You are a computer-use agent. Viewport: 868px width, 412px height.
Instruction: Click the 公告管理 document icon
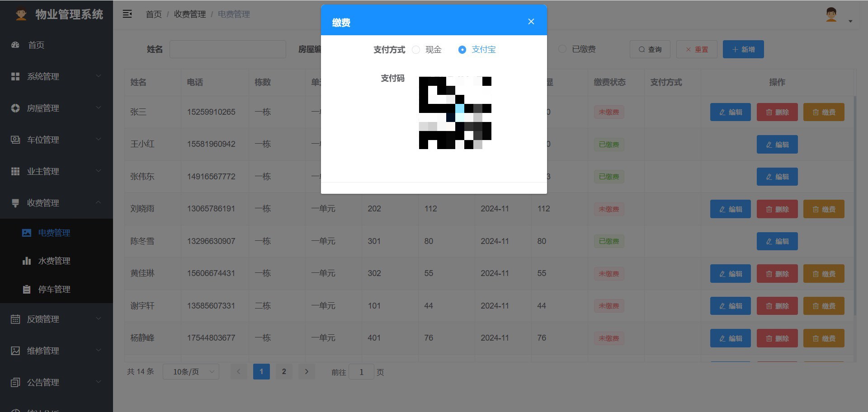[x=15, y=382]
